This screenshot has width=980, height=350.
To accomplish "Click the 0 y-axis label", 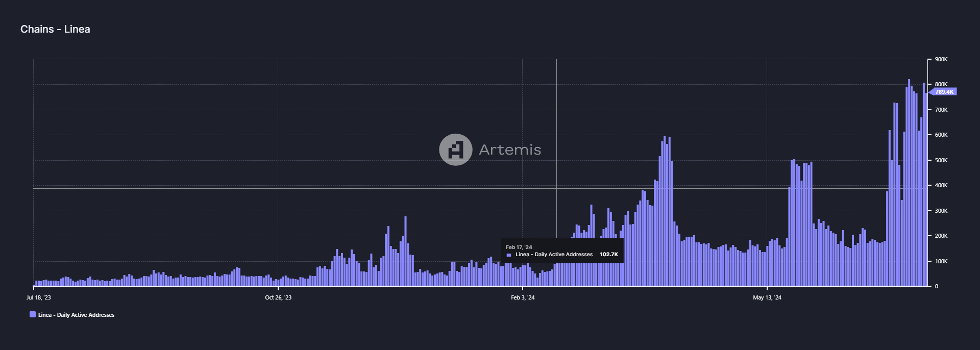I will [936, 286].
